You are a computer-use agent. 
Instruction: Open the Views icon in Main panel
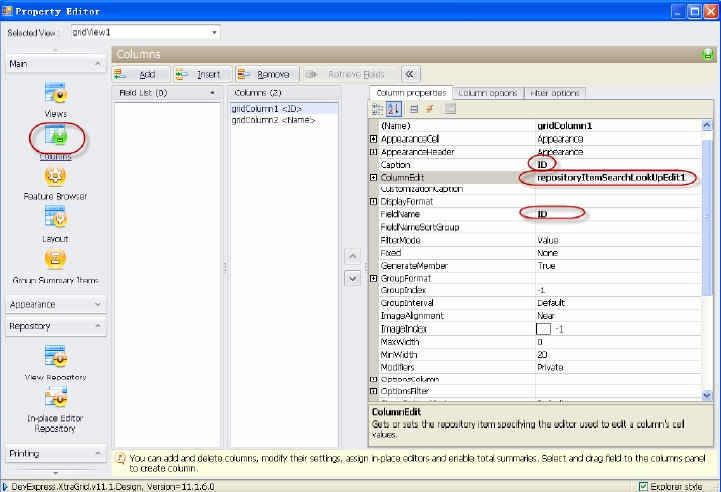[56, 93]
